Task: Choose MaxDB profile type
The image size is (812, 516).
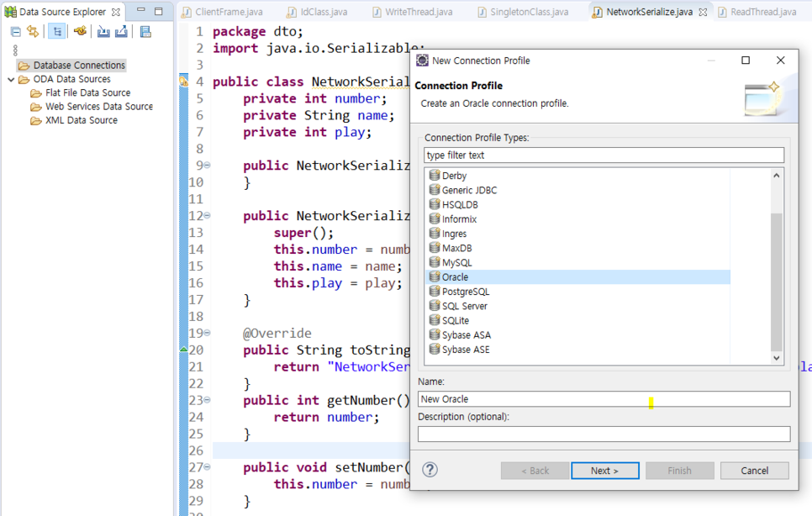Action: coord(577,249)
